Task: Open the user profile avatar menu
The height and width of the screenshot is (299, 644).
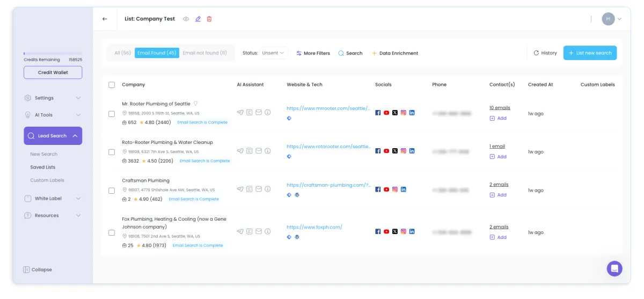Action: click(611, 19)
